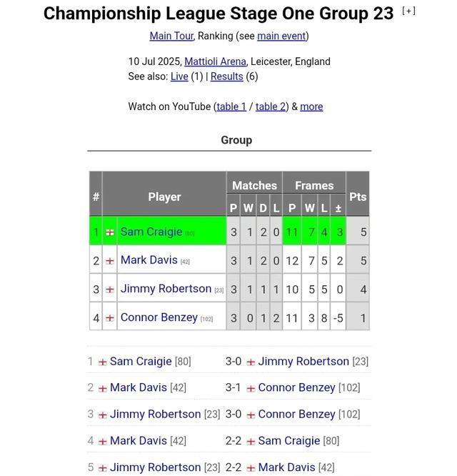Image resolution: width=457 pixels, height=476 pixels.
Task: Click the Player column header
Action: point(164,197)
